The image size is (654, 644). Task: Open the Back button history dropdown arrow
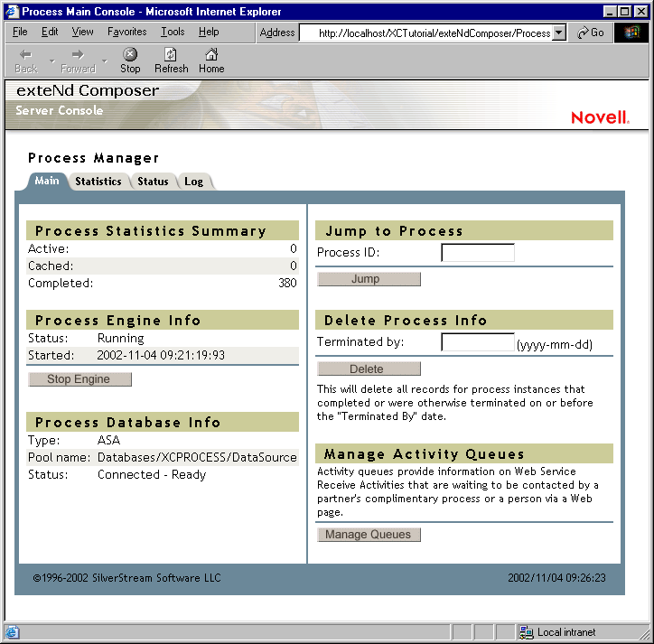click(x=51, y=61)
